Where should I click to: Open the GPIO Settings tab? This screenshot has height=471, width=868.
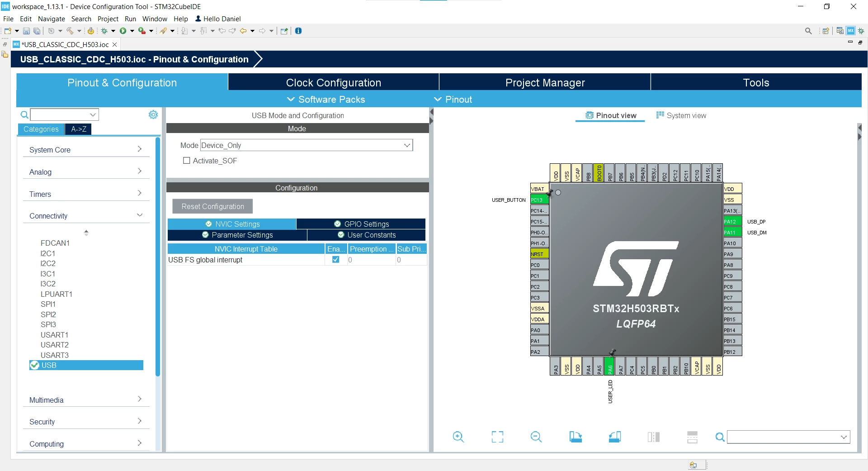[361, 224]
